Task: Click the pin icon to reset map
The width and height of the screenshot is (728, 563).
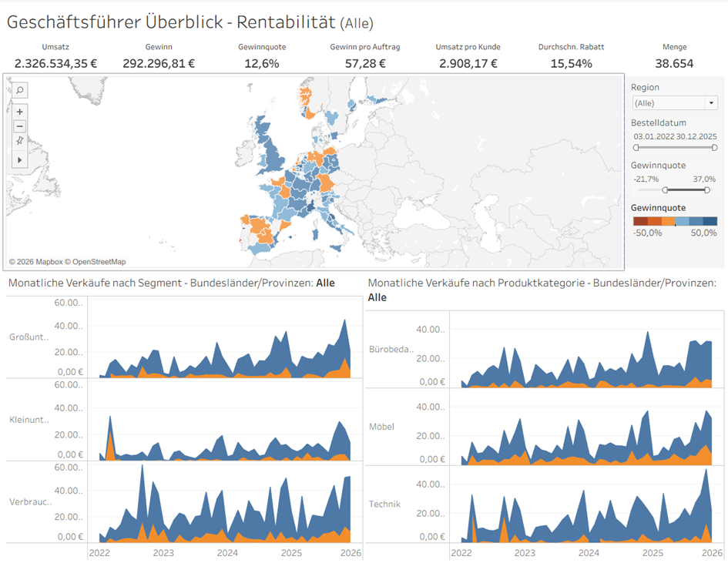Action: tap(20, 141)
